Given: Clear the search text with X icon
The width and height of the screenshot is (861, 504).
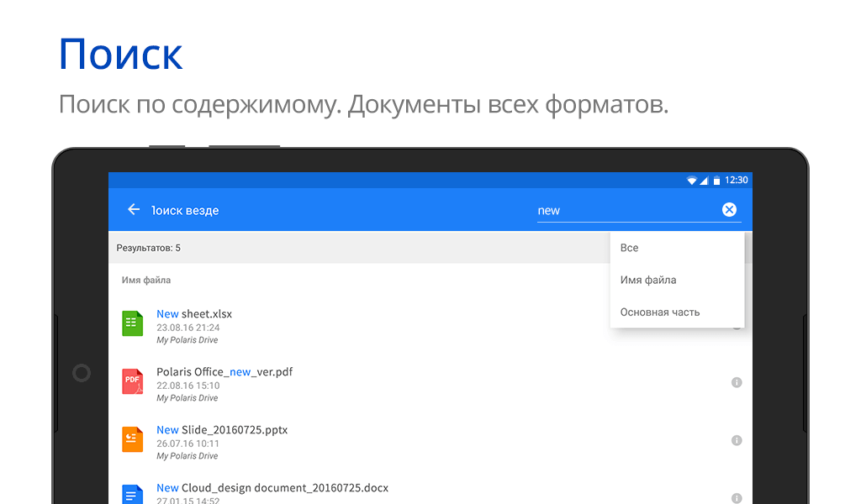Looking at the screenshot, I should (x=729, y=210).
